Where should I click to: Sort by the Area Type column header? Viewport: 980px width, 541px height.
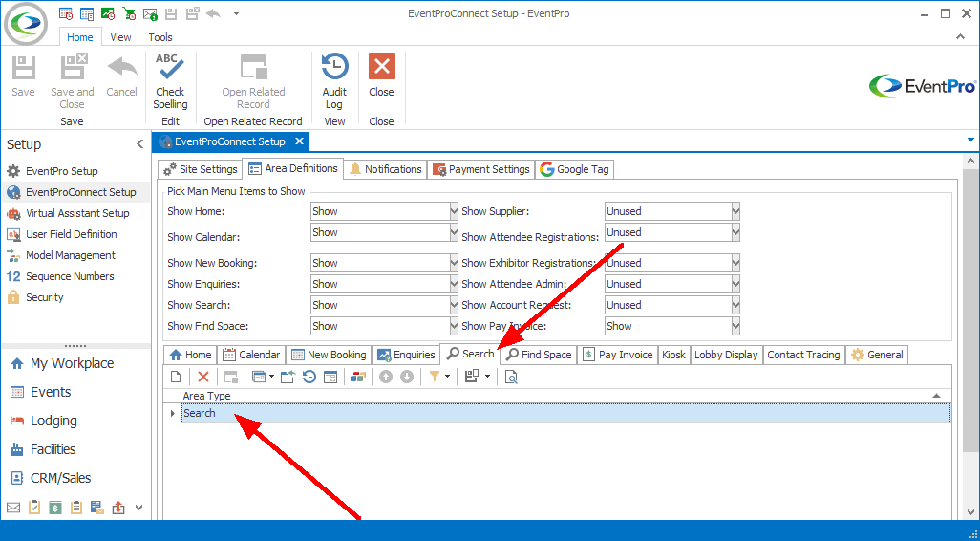(x=565, y=396)
